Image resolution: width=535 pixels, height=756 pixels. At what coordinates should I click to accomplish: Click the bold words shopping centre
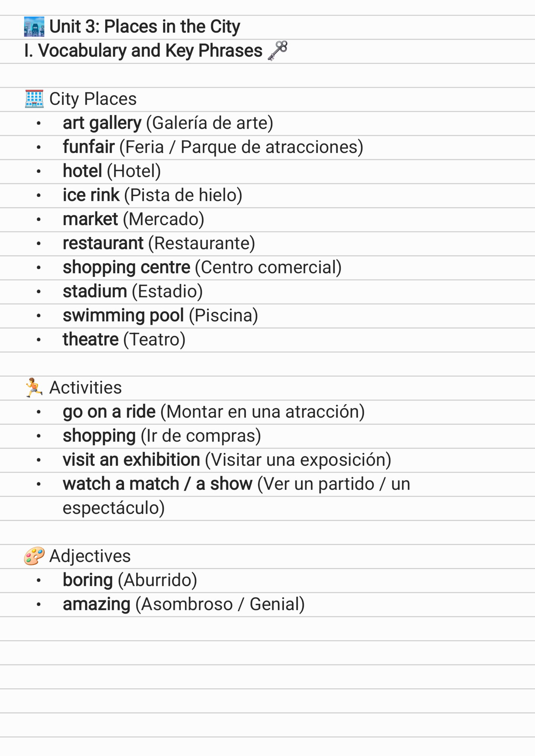click(x=126, y=267)
